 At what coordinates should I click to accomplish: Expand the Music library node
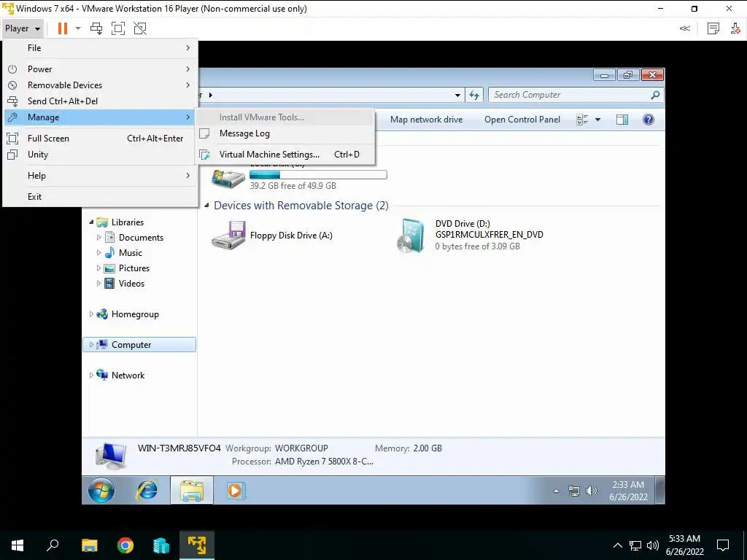click(98, 253)
